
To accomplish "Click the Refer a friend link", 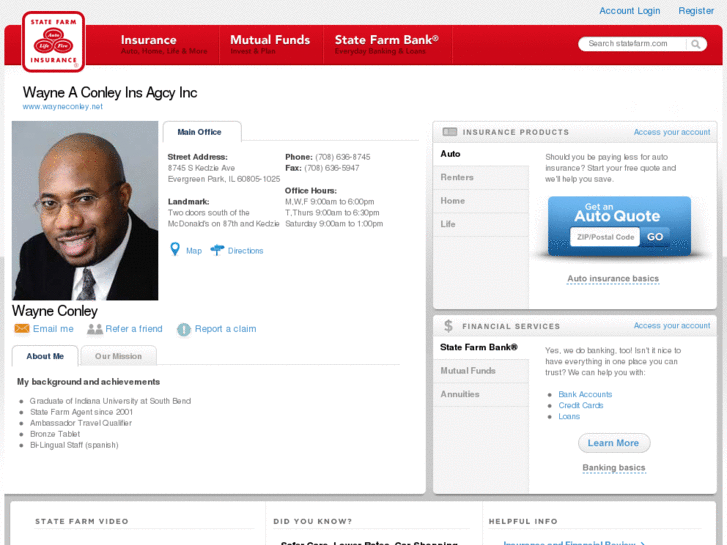I will coord(134,328).
